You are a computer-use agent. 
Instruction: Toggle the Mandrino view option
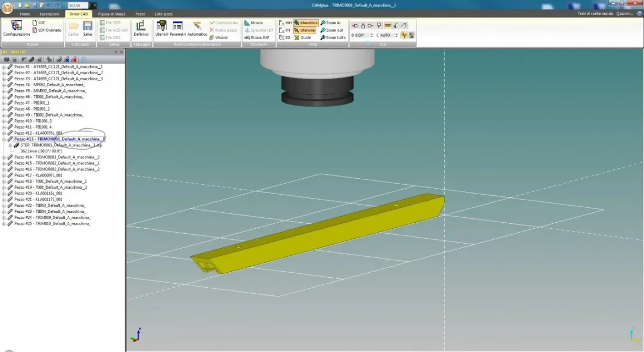tap(306, 23)
